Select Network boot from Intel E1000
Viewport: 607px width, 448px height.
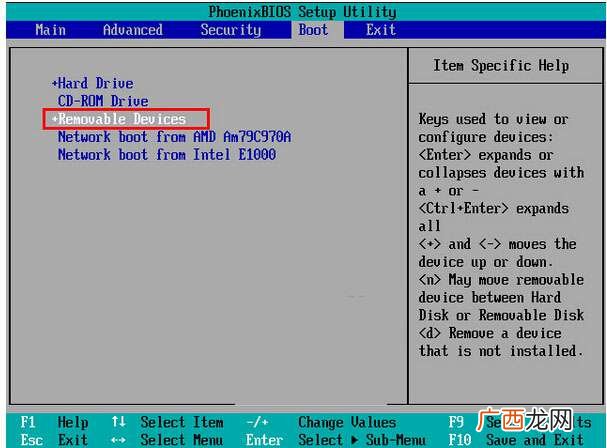(x=167, y=154)
